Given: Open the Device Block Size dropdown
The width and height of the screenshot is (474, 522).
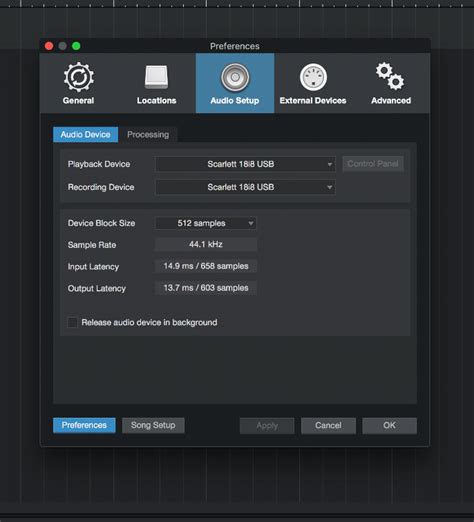Looking at the screenshot, I should pos(206,223).
